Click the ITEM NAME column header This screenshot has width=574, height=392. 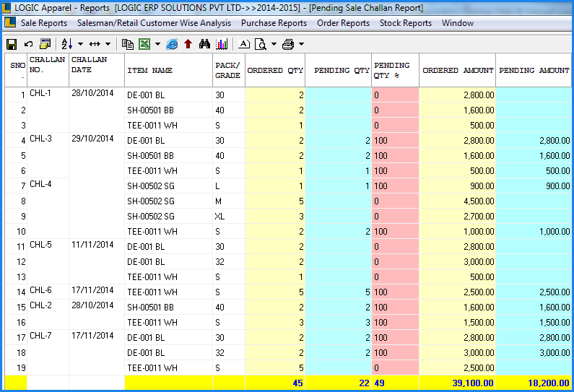pyautogui.click(x=168, y=70)
